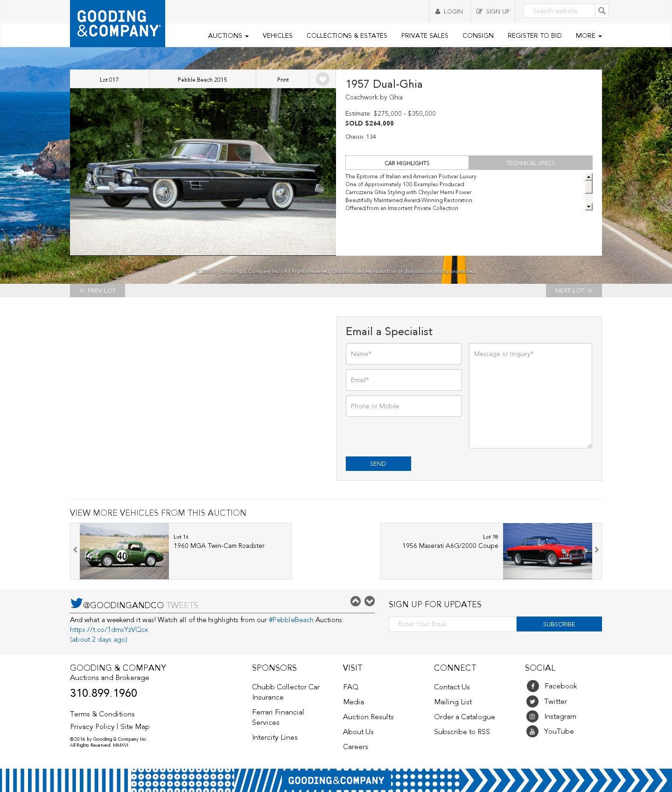
Task: Open Chubb Collector Car Insurance link
Action: (286, 692)
